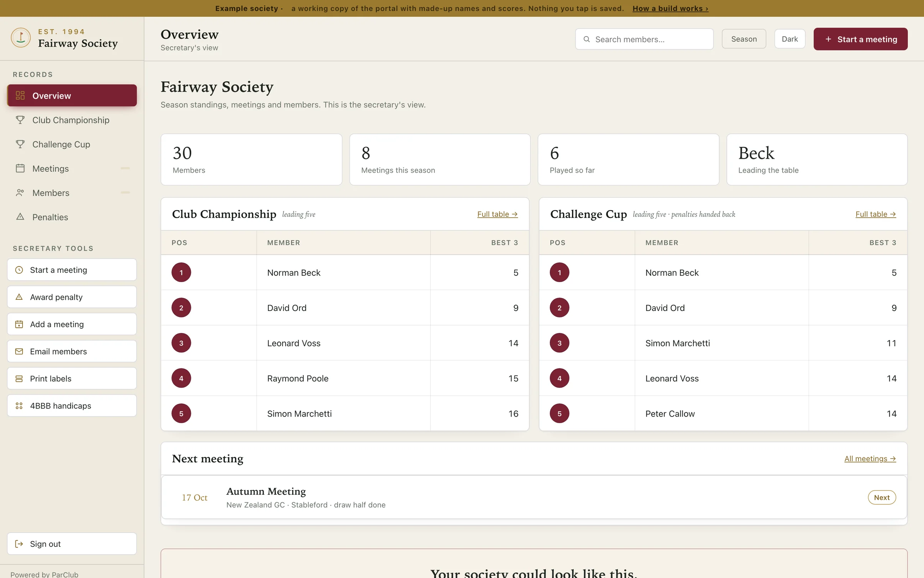The width and height of the screenshot is (924, 578).
Task: Select Members in the Records menu
Action: (72, 193)
